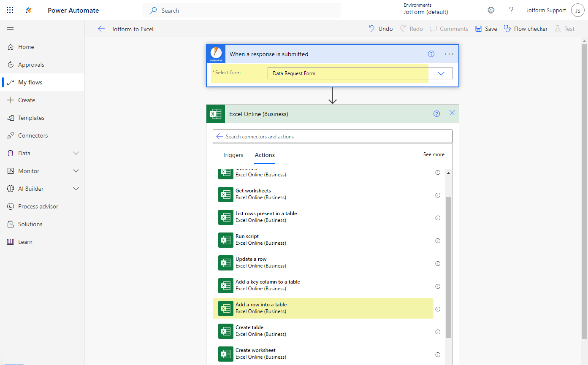This screenshot has height=365, width=588.
Task: Expand the Data section in sidebar
Action: (76, 153)
